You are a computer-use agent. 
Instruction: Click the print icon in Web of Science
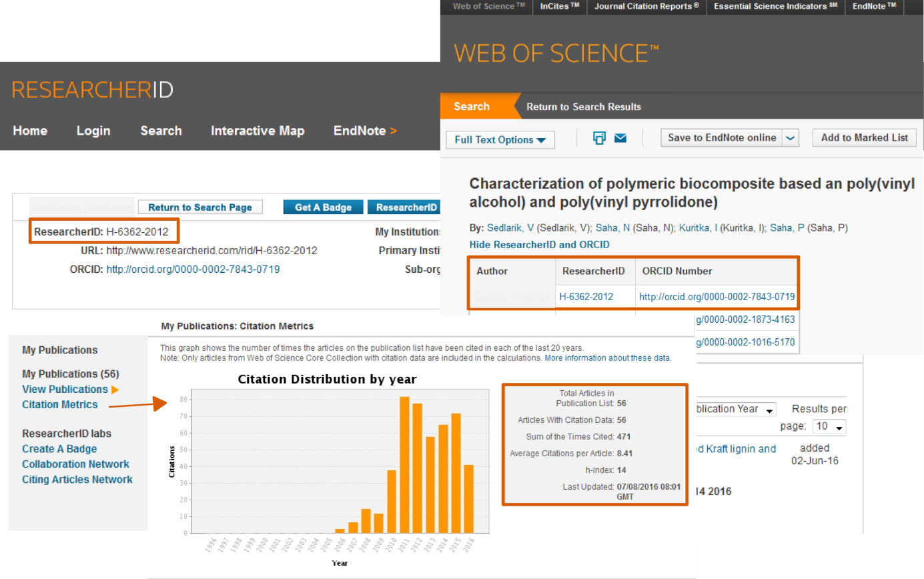(x=599, y=138)
